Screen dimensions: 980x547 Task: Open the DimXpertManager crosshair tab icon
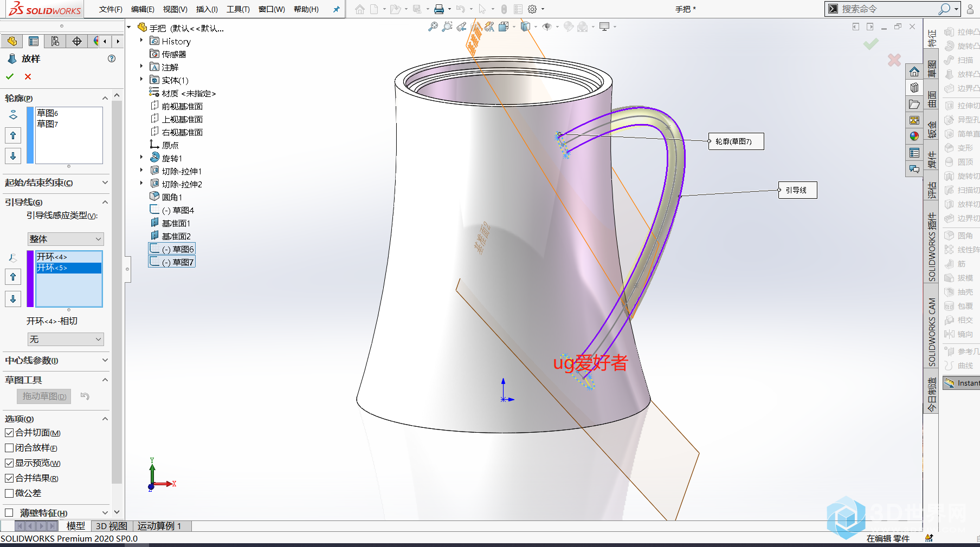coord(77,41)
